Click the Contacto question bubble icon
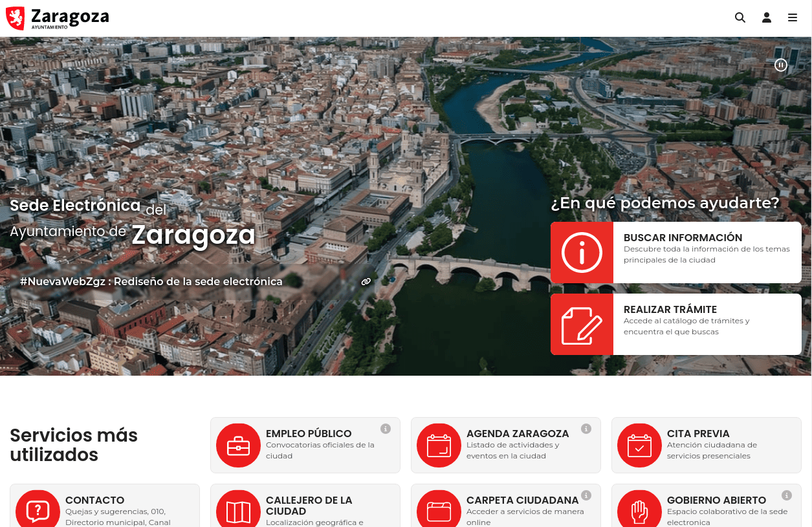The width and height of the screenshot is (812, 527). (x=38, y=511)
